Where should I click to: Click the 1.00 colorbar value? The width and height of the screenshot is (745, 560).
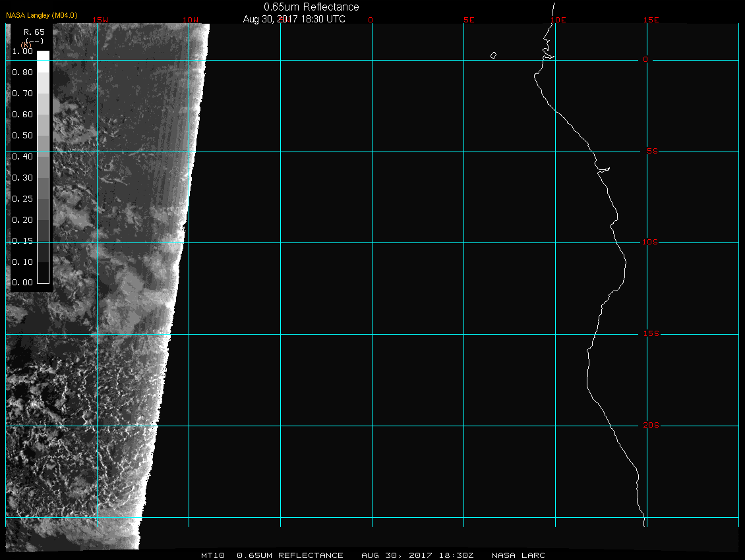[22, 51]
